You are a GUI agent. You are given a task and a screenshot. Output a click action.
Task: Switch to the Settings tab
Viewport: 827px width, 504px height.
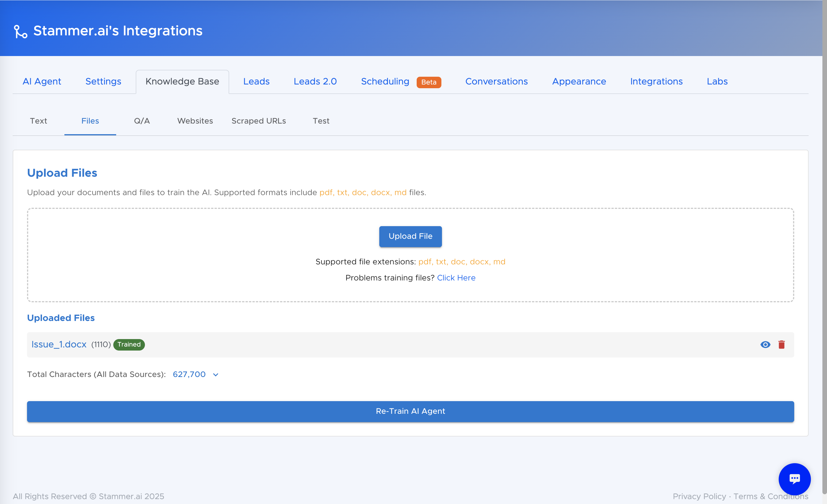pos(104,82)
